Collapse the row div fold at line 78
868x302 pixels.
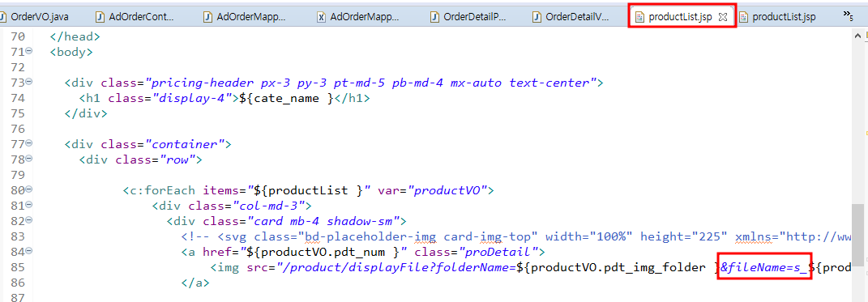tap(29, 159)
